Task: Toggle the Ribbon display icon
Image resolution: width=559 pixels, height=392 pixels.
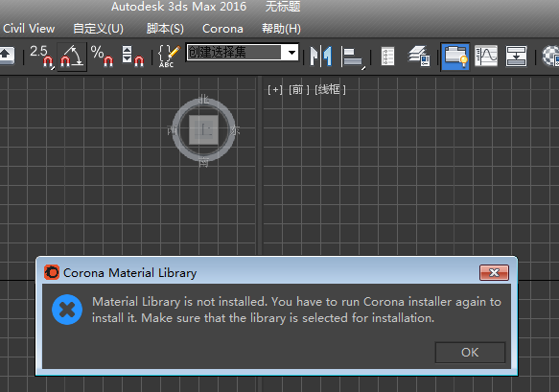Action: point(454,57)
